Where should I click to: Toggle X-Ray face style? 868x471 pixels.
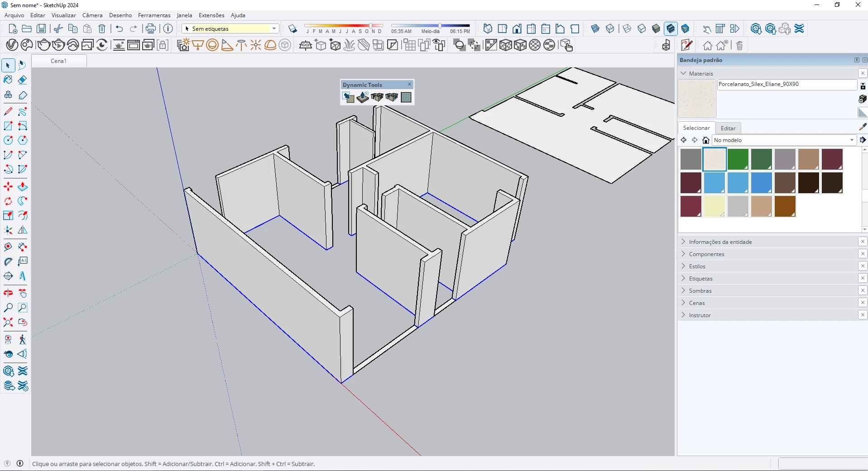pos(595,29)
